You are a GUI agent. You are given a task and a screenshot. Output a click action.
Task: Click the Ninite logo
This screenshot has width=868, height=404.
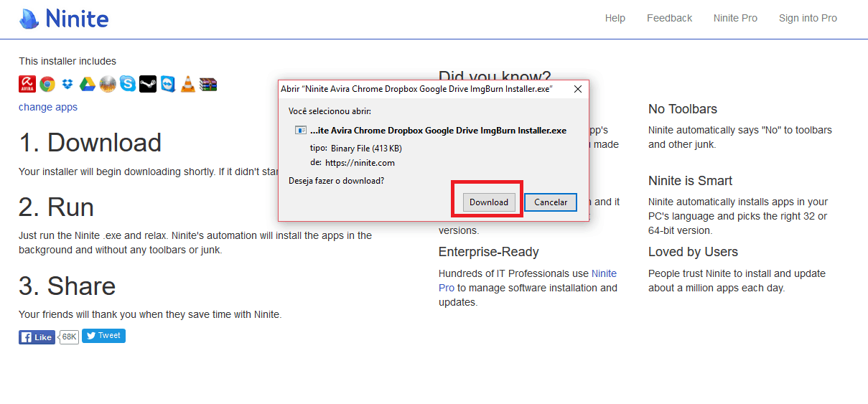(x=64, y=18)
